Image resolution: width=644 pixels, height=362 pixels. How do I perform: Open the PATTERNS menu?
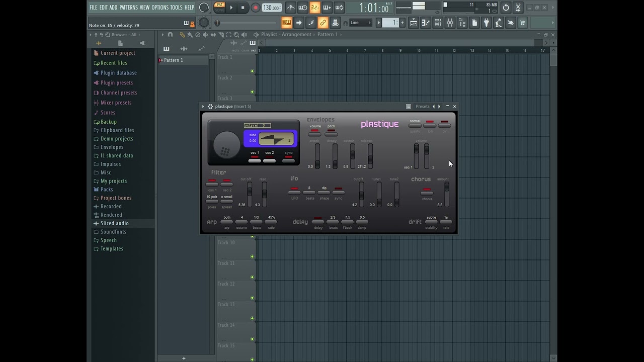pyautogui.click(x=128, y=8)
